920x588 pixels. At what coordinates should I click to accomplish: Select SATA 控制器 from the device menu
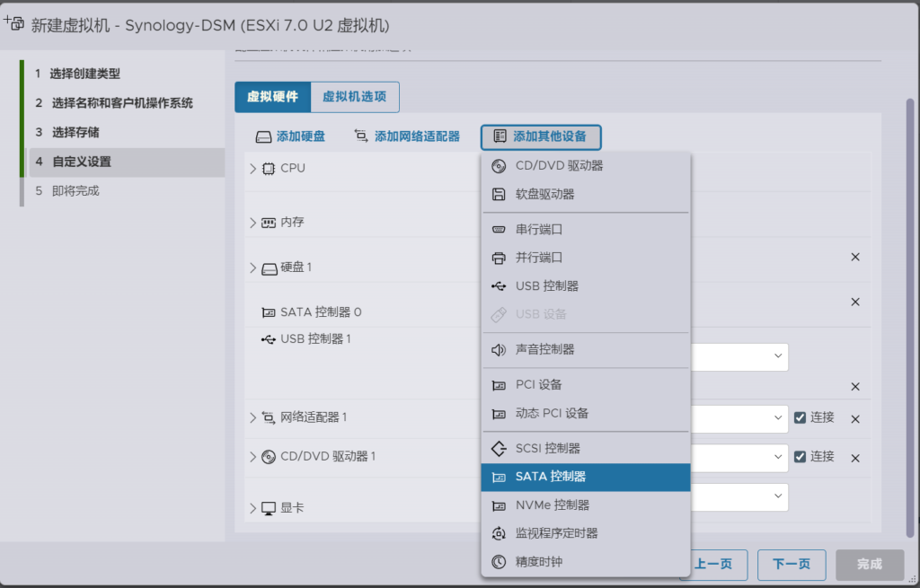point(586,478)
